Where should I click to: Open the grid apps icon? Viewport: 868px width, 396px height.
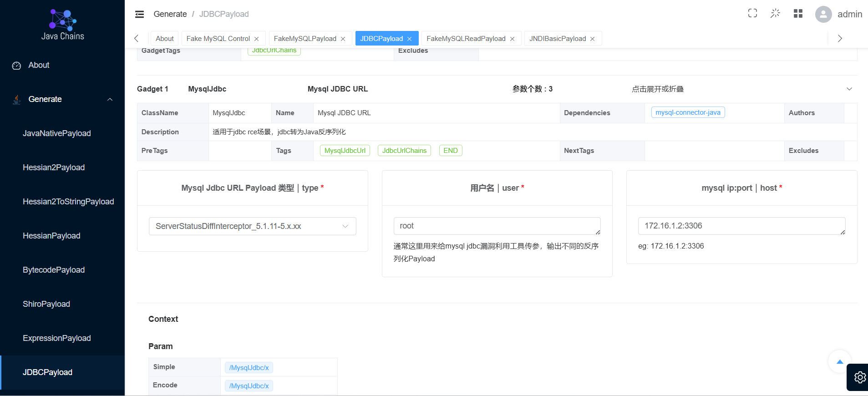tap(798, 14)
